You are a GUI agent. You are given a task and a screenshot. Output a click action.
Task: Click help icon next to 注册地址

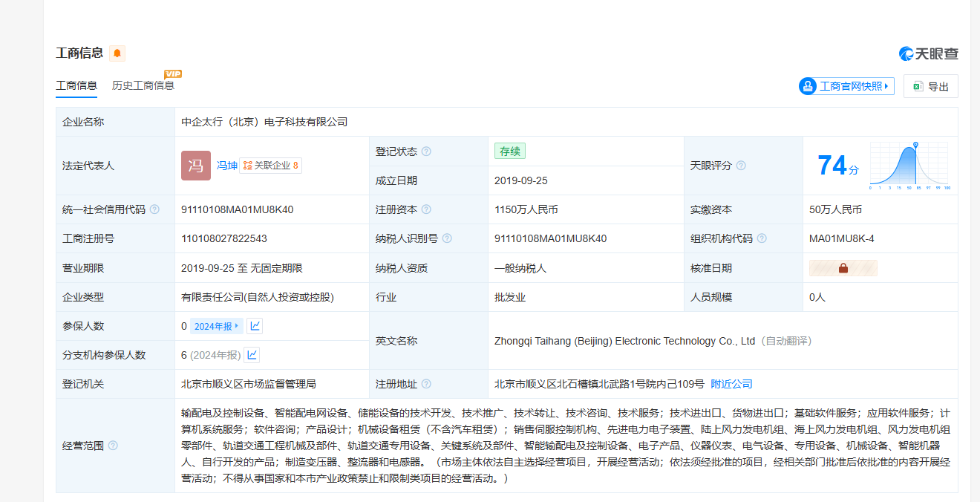click(x=426, y=384)
